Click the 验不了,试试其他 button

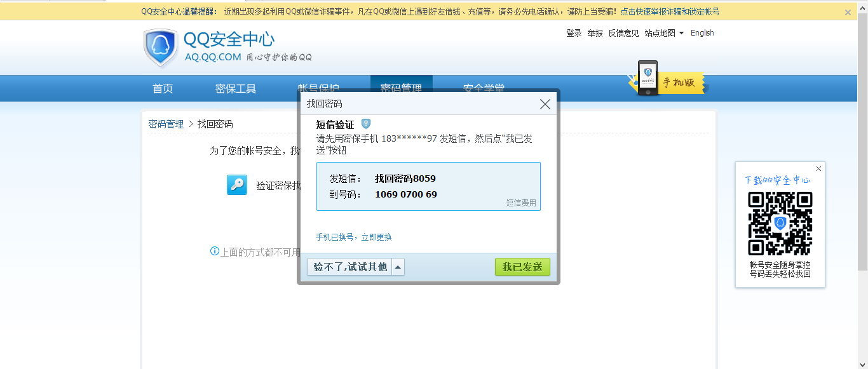[x=350, y=267]
